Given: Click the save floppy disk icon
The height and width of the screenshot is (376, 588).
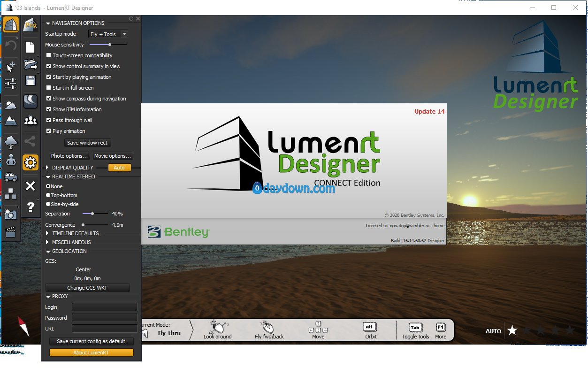Looking at the screenshot, I should click(x=31, y=80).
